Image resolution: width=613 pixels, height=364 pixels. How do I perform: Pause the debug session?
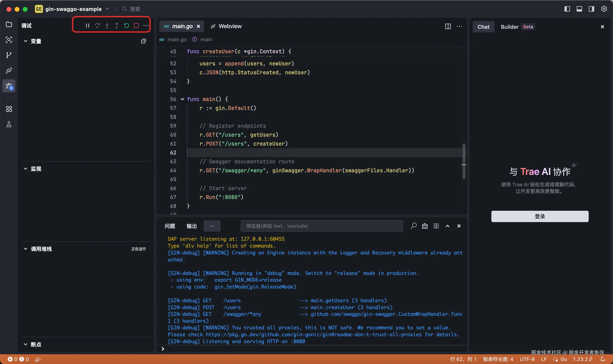point(87,26)
